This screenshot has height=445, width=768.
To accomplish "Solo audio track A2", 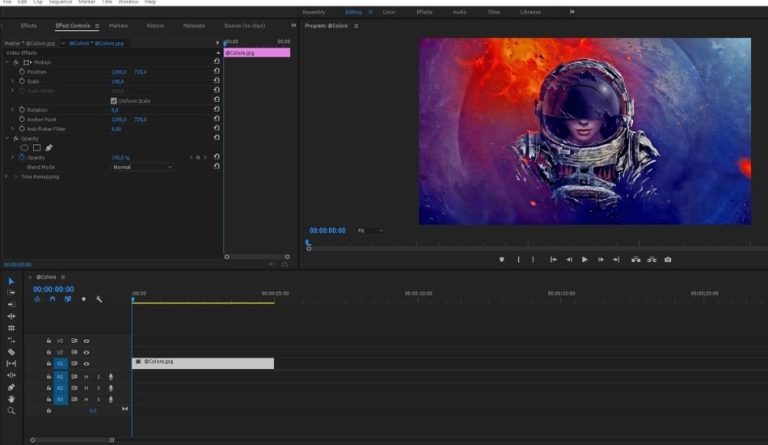I will click(98, 388).
